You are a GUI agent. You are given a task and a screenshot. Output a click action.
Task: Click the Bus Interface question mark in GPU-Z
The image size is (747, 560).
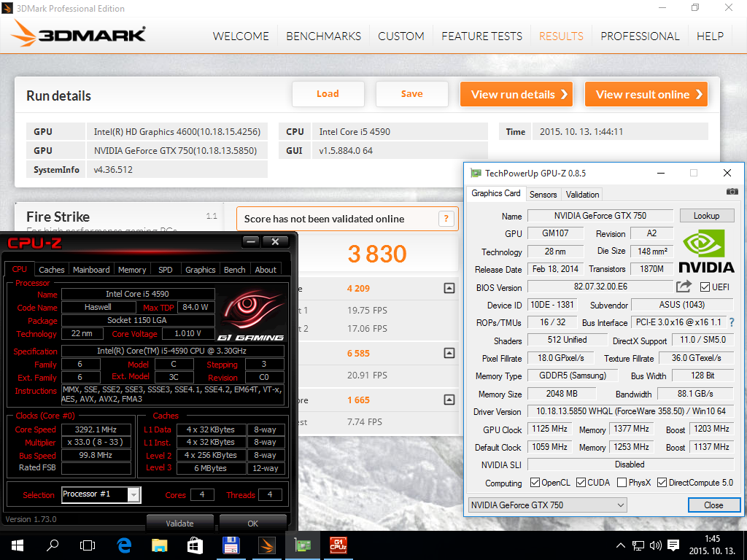click(732, 322)
